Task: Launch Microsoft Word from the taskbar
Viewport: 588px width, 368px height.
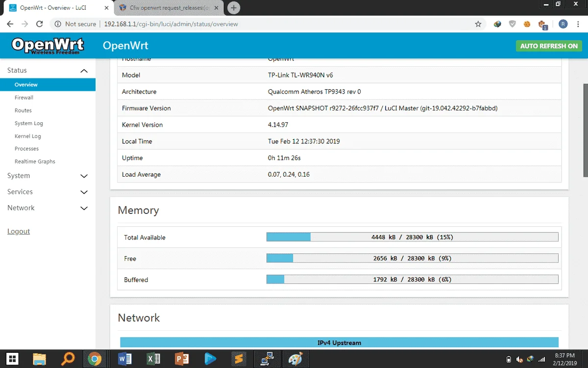Action: 125,359
